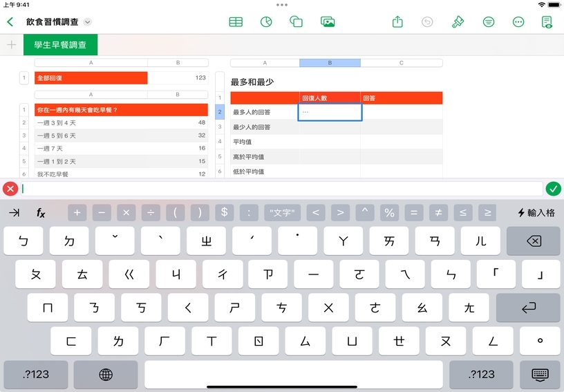Open the More options ellipsis menu
564x392 pixels.
(518, 22)
